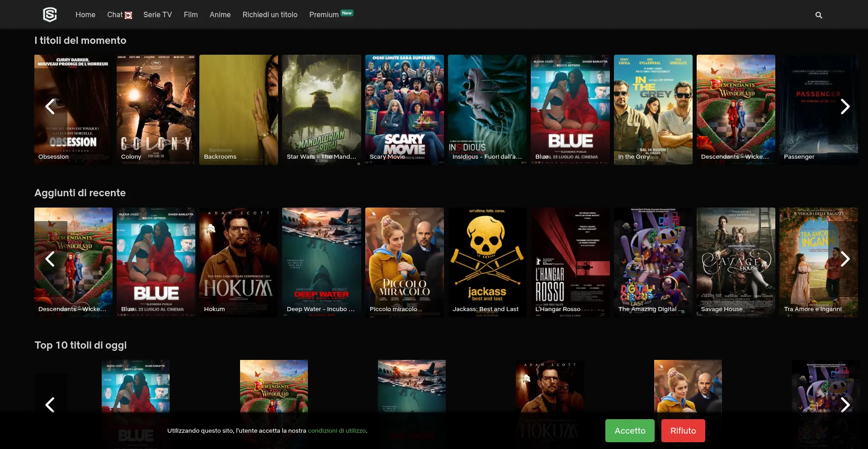Click the 'Top 10 titoli di oggi' heading
This screenshot has width=868, height=449.
[x=80, y=345]
